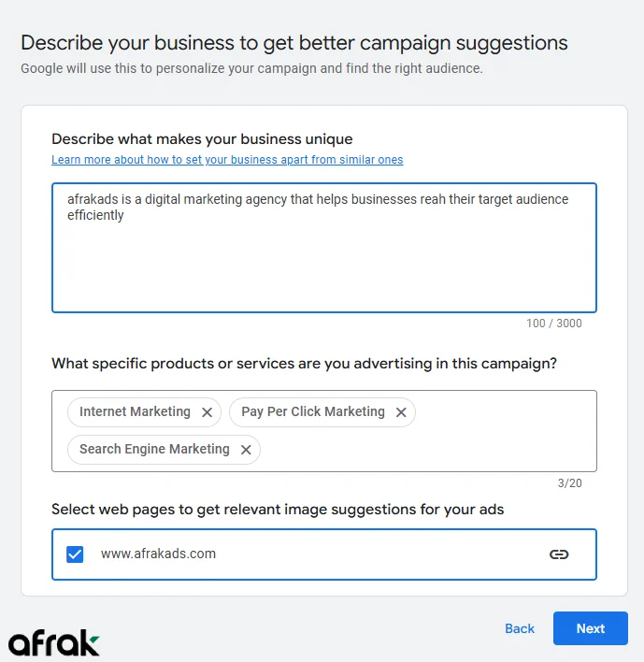Select the Internet Marketing chip label

coord(135,411)
